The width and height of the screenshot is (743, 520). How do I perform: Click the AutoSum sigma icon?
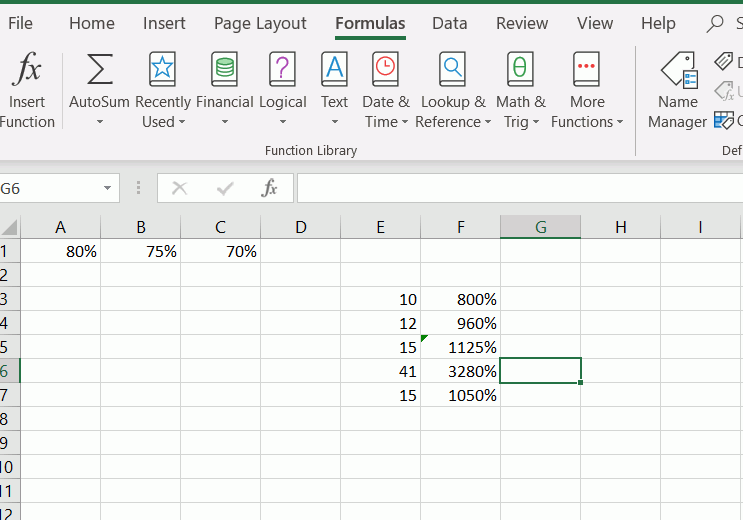(x=99, y=72)
